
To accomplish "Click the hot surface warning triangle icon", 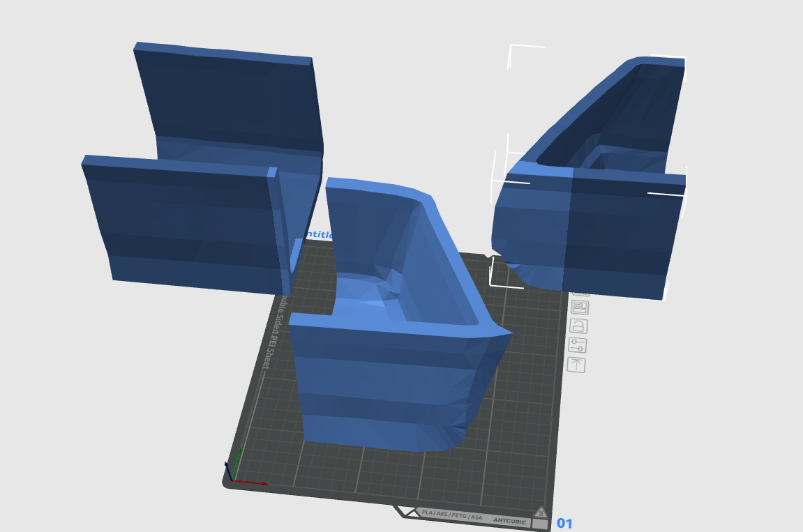I will click(x=540, y=512).
